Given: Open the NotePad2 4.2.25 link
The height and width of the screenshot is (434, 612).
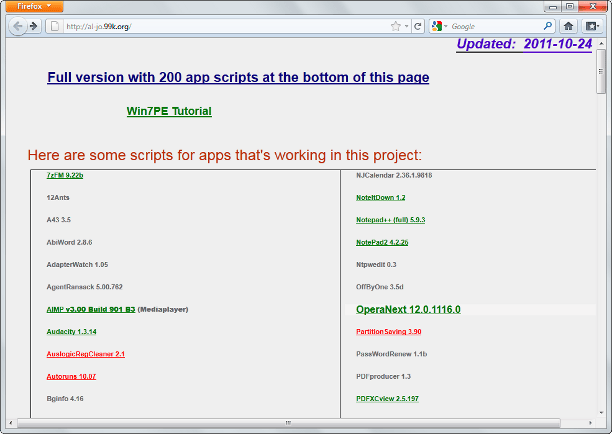Looking at the screenshot, I should coord(382,242).
